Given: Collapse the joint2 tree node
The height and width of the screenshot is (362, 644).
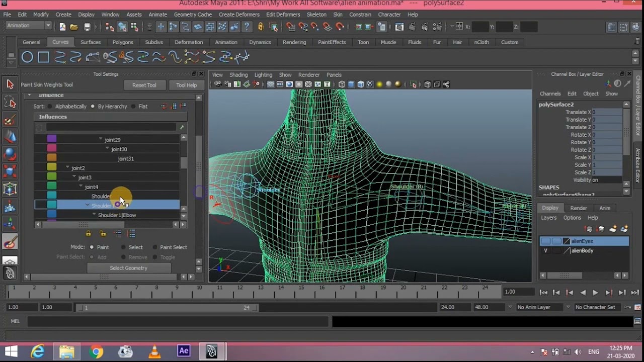Looking at the screenshot, I should click(67, 167).
